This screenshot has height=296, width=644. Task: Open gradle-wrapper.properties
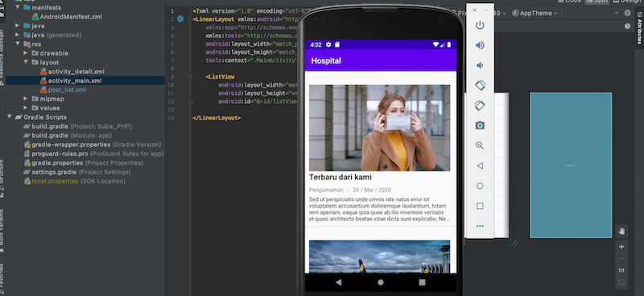click(93, 145)
